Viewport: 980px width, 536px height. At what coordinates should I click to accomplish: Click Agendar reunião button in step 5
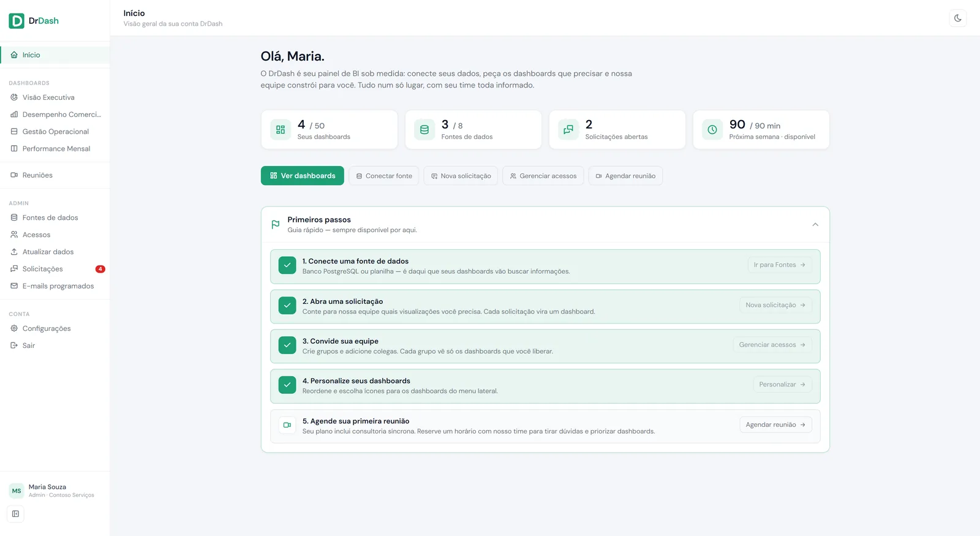pyautogui.click(x=775, y=425)
